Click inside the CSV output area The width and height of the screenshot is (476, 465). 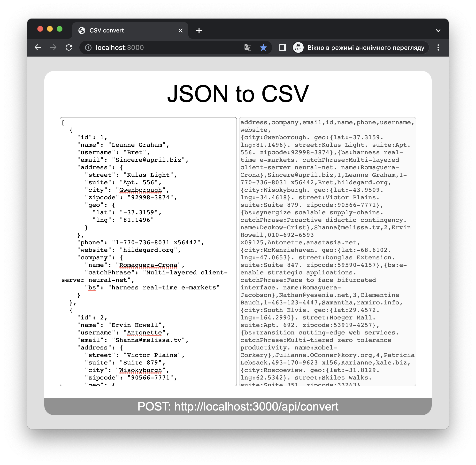[x=327, y=252]
